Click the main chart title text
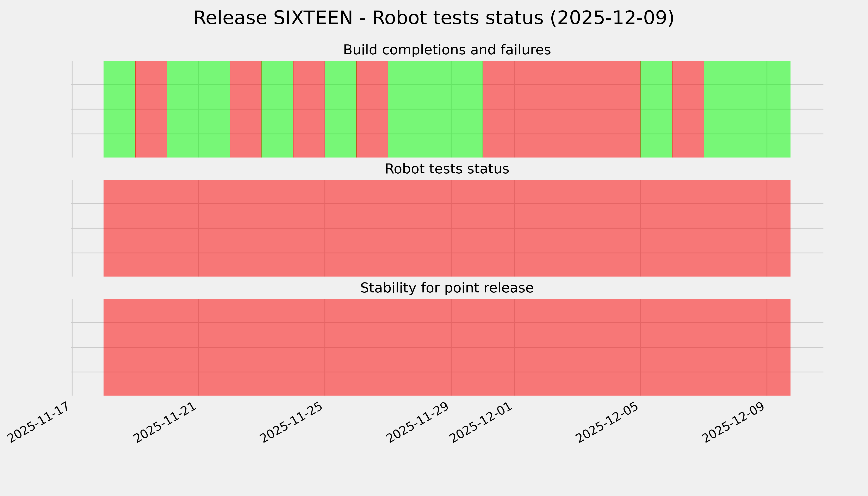Image resolution: width=868 pixels, height=496 pixels. coord(434,18)
